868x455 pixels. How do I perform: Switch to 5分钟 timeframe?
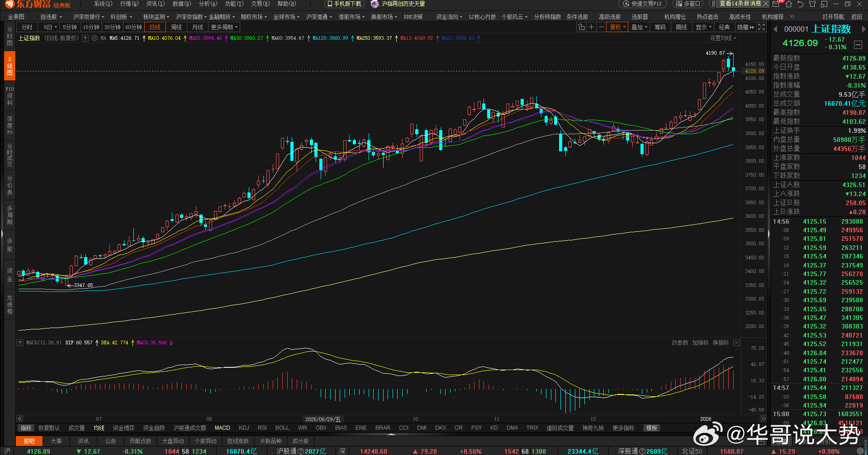pyautogui.click(x=70, y=27)
